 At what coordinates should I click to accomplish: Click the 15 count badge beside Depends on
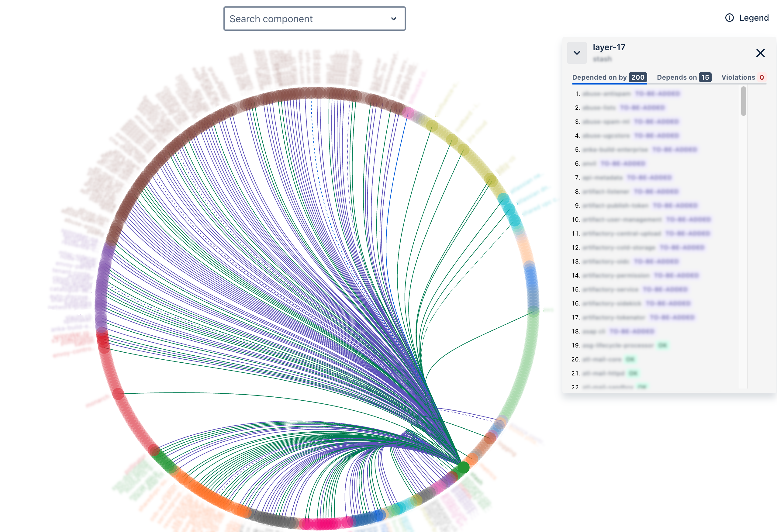pyautogui.click(x=705, y=77)
